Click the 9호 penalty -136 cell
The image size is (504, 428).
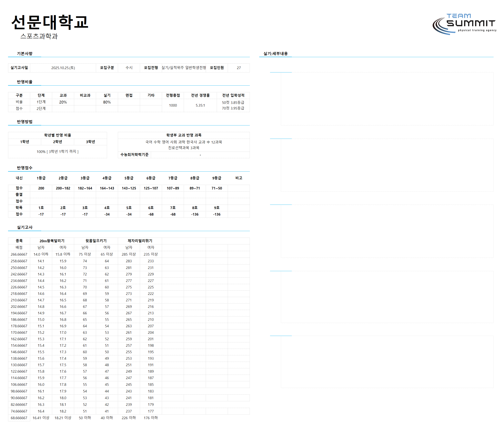pyautogui.click(x=217, y=214)
